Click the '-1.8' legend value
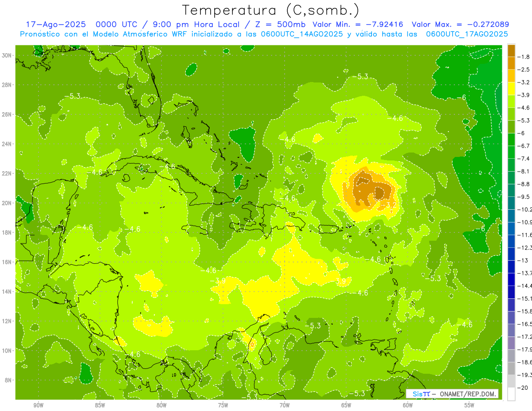532x411 pixels. (x=524, y=57)
